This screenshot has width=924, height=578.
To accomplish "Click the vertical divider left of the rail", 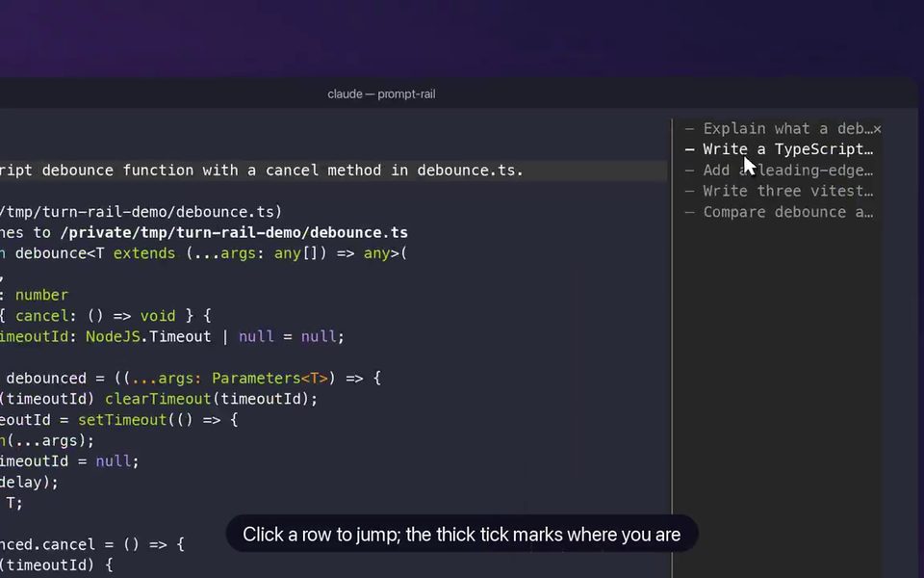I will coord(672,348).
